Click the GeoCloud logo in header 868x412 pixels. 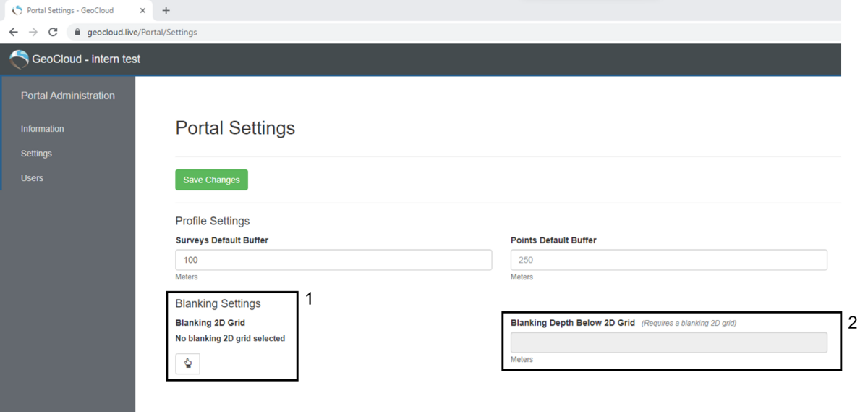pos(19,59)
